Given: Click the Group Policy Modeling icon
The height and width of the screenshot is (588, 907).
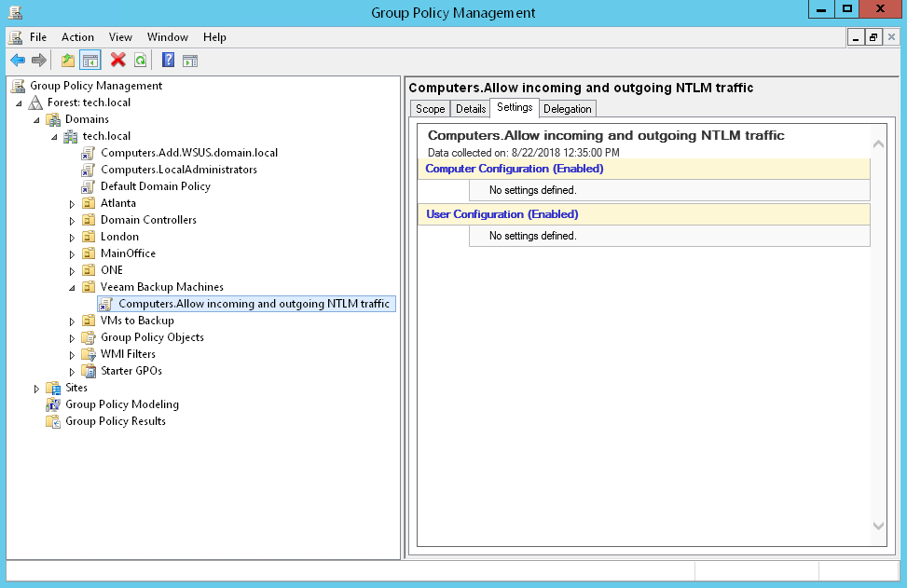Looking at the screenshot, I should 53,404.
